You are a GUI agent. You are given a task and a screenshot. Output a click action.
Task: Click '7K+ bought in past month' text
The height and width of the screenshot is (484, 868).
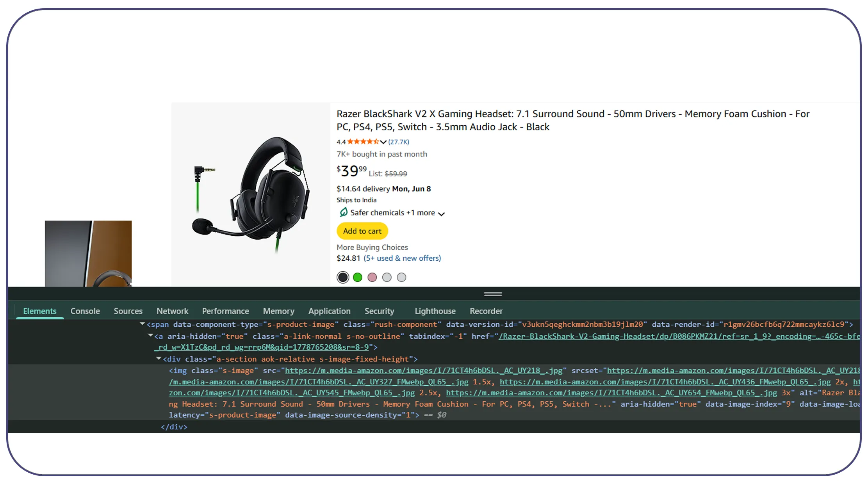(381, 154)
